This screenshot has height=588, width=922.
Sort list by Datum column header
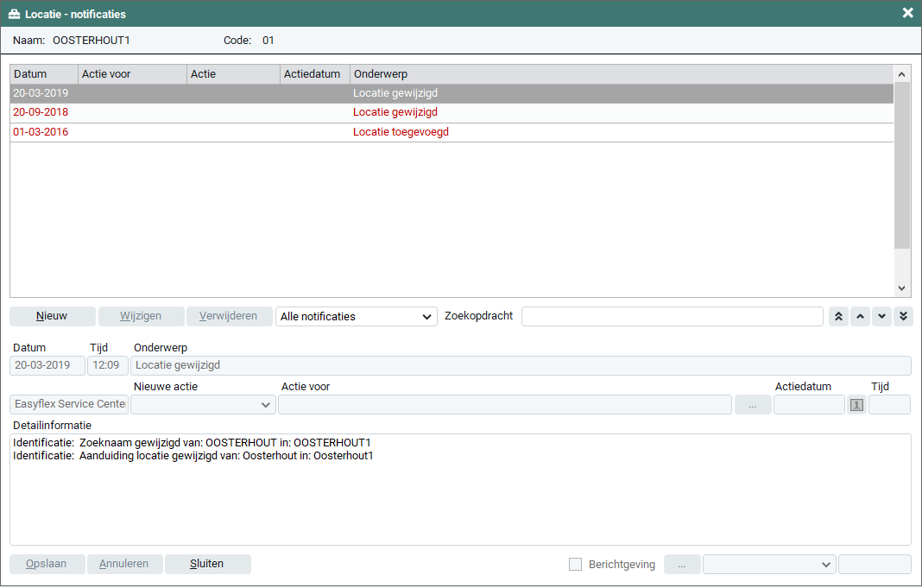tap(43, 74)
